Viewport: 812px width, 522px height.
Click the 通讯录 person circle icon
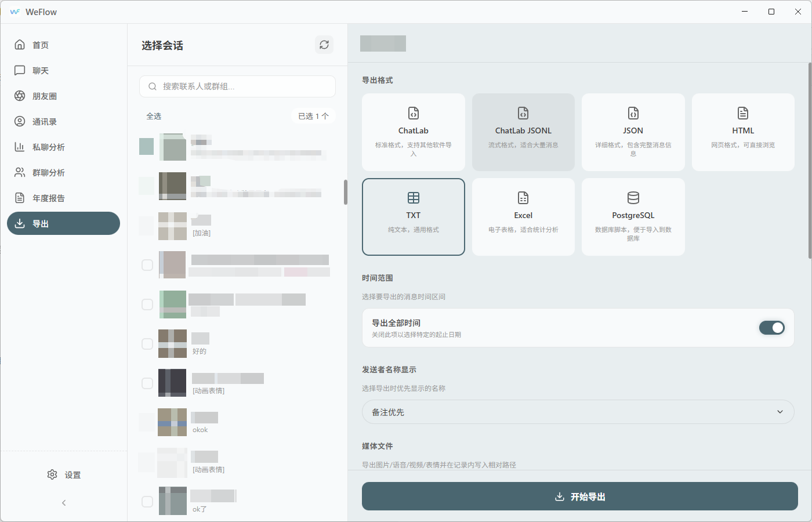20,121
